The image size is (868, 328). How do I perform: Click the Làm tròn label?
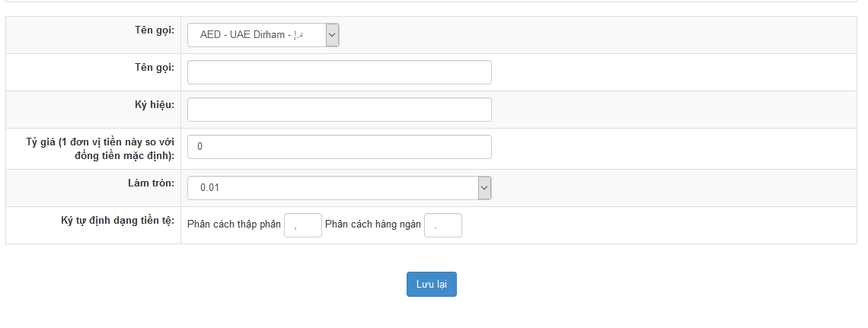tap(151, 183)
